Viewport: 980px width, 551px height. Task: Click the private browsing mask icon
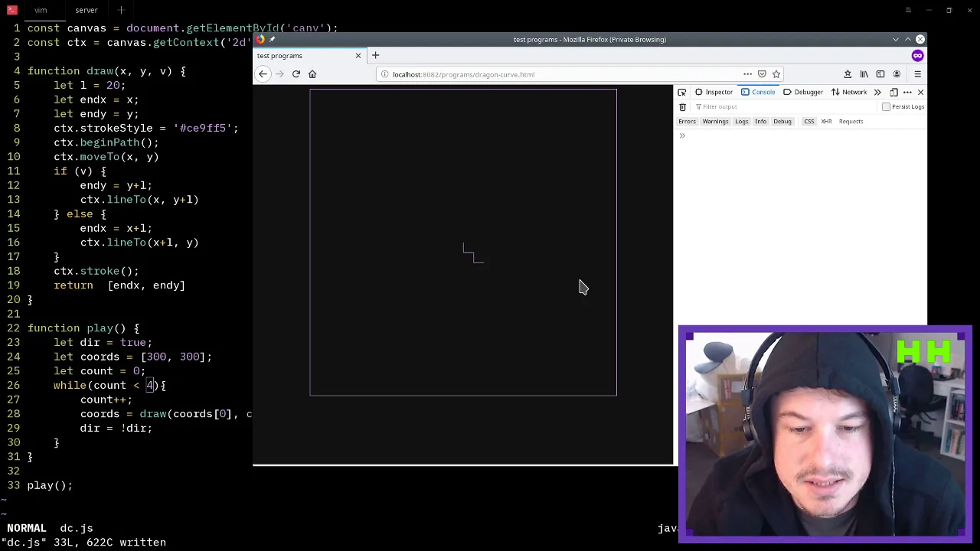[x=917, y=55]
